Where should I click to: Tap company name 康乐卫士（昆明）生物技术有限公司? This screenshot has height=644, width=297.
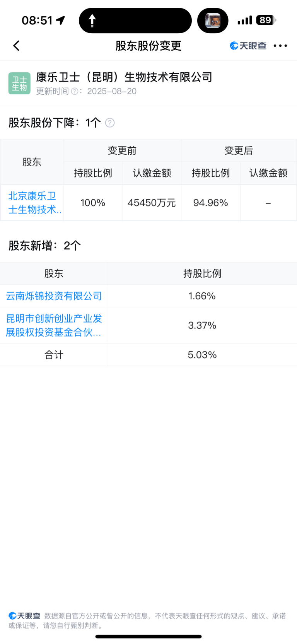[x=124, y=77]
